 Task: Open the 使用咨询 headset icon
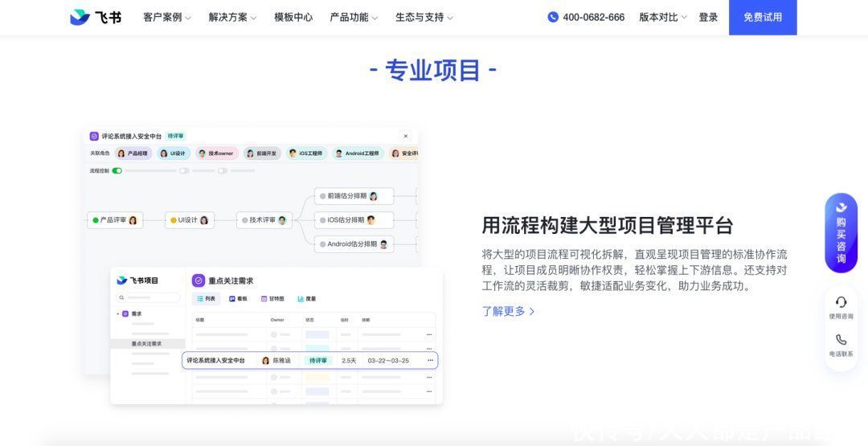tap(841, 302)
